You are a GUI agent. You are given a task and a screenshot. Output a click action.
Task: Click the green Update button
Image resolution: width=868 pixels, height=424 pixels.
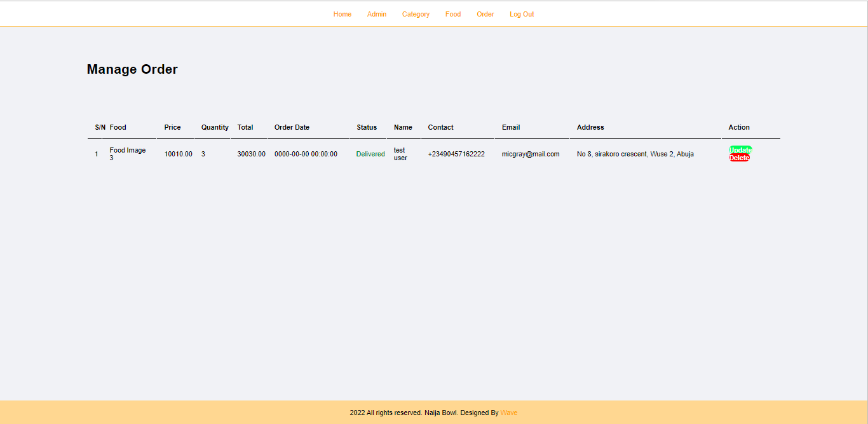740,150
